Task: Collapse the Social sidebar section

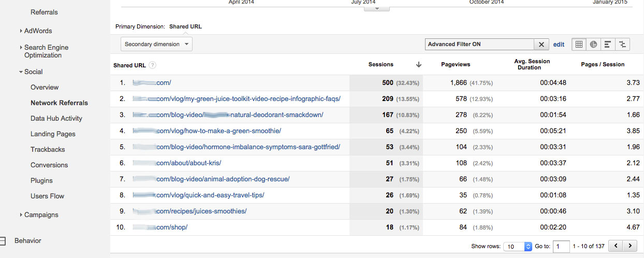Action: pyautogui.click(x=21, y=72)
